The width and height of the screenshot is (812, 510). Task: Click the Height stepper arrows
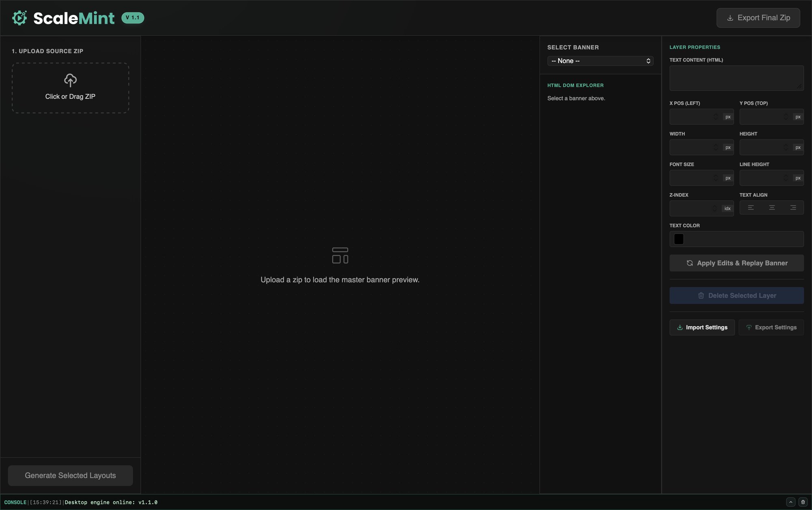[x=786, y=147]
